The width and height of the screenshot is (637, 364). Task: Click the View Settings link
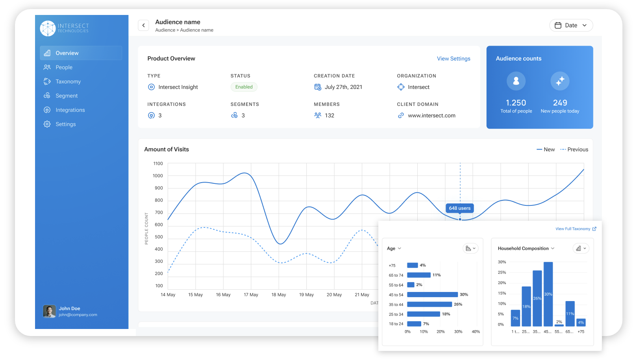454,59
